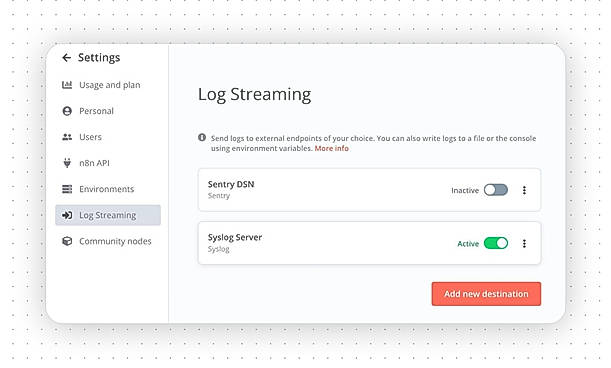Click the Environments server icon

coord(67,189)
